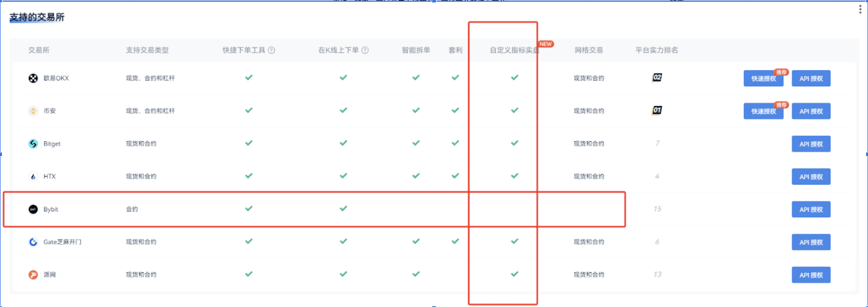868x307 pixels.
Task: Open the three-dot more options menu
Action: (860, 9)
